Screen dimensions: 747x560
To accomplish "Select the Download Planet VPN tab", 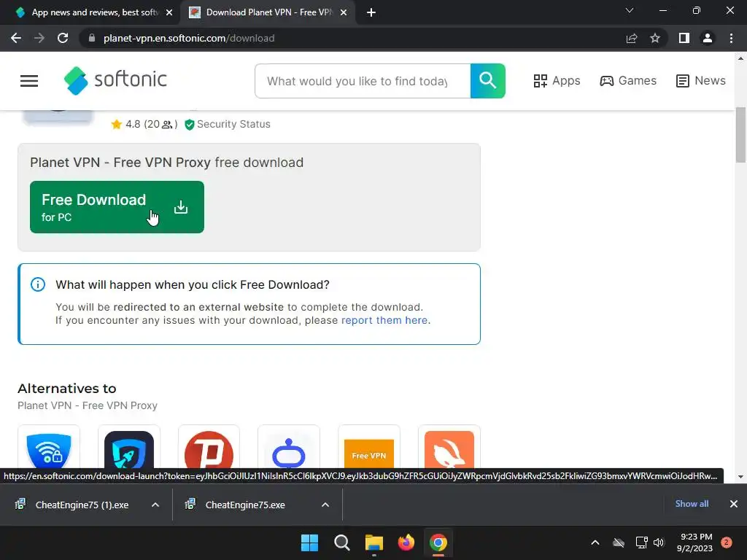I will [266, 13].
